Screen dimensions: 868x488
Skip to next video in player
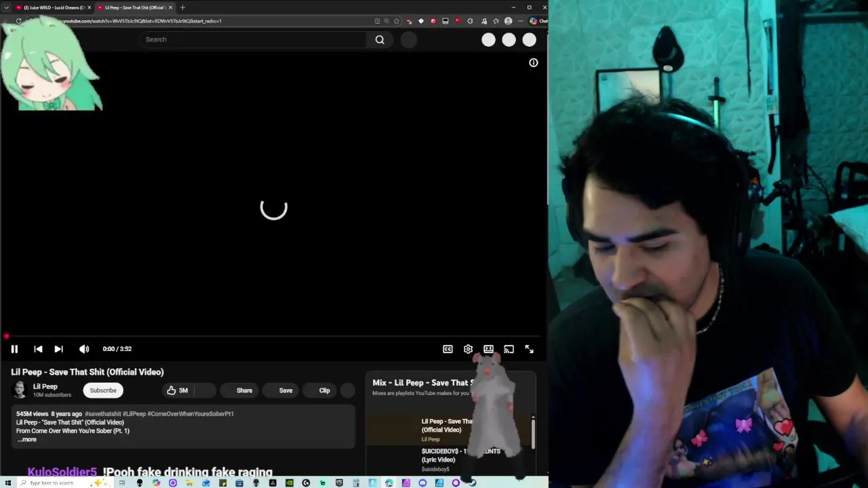(x=58, y=349)
